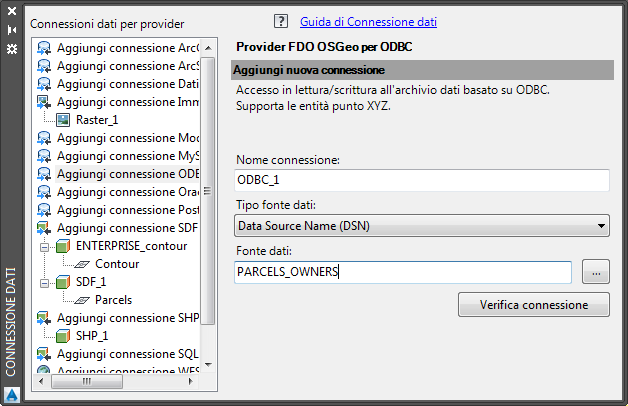Select the Raster_1 connection icon
Image resolution: width=628 pixels, height=406 pixels.
[x=64, y=120]
